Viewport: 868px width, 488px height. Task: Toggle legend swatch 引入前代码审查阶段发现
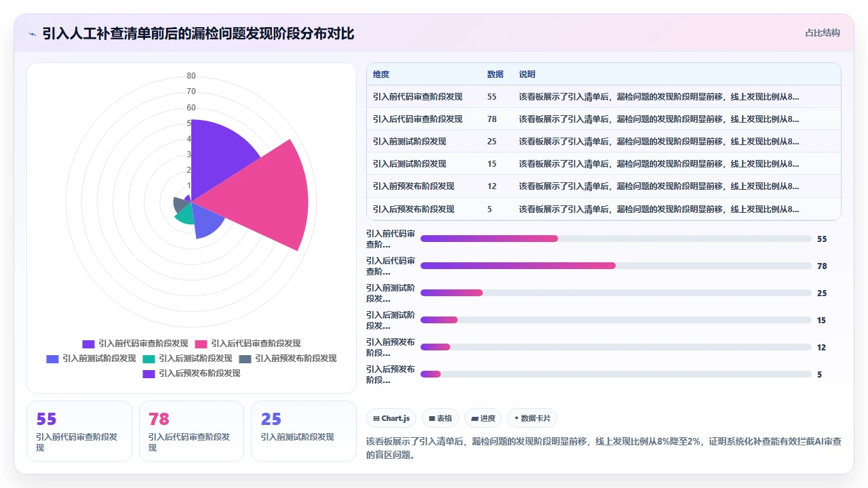point(88,344)
